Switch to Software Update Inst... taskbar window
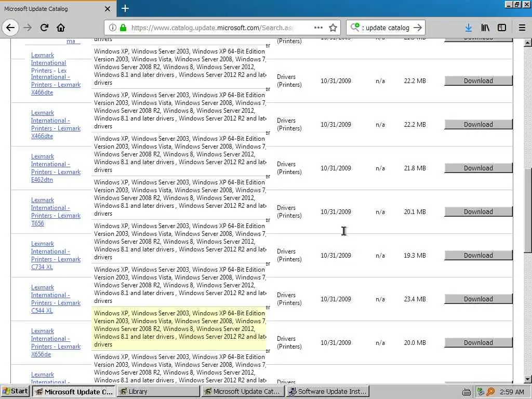The width and height of the screenshot is (532, 399). 327,392
